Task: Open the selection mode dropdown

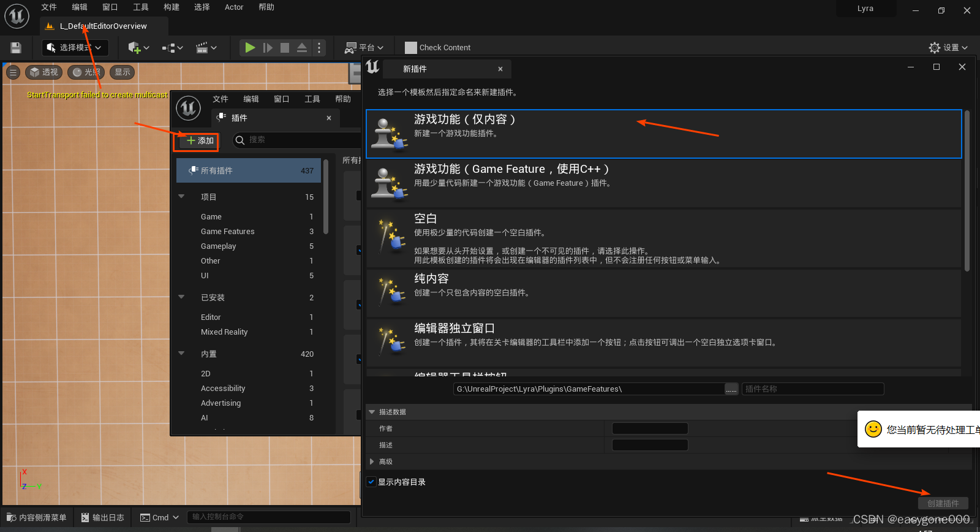Action: (x=75, y=48)
